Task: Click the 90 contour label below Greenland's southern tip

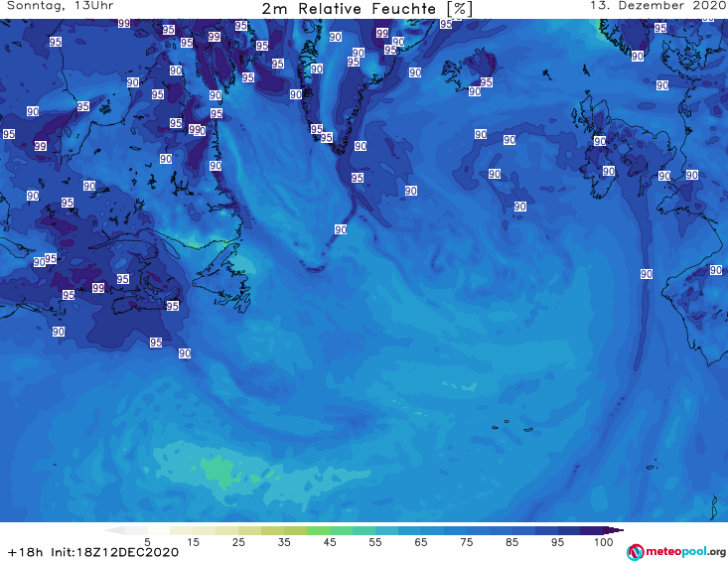Action: pyautogui.click(x=341, y=229)
